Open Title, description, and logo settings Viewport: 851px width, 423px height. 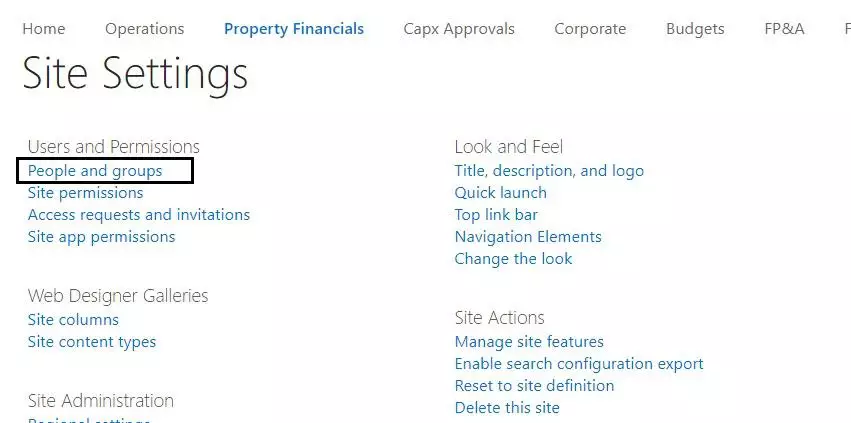pyautogui.click(x=549, y=171)
